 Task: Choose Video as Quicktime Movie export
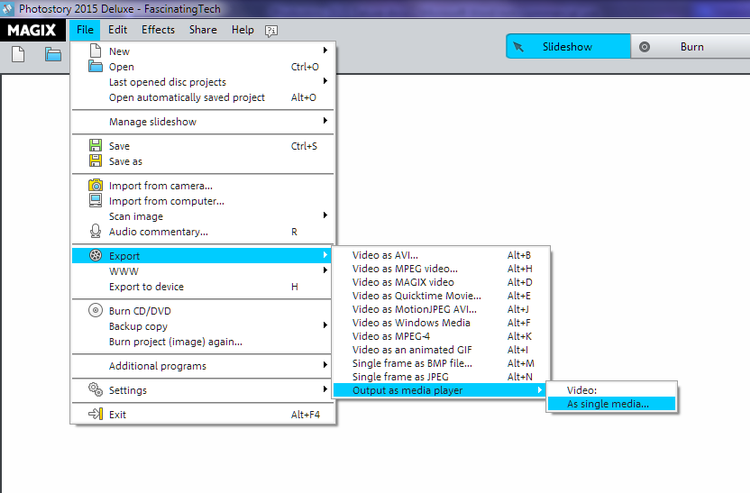442,296
